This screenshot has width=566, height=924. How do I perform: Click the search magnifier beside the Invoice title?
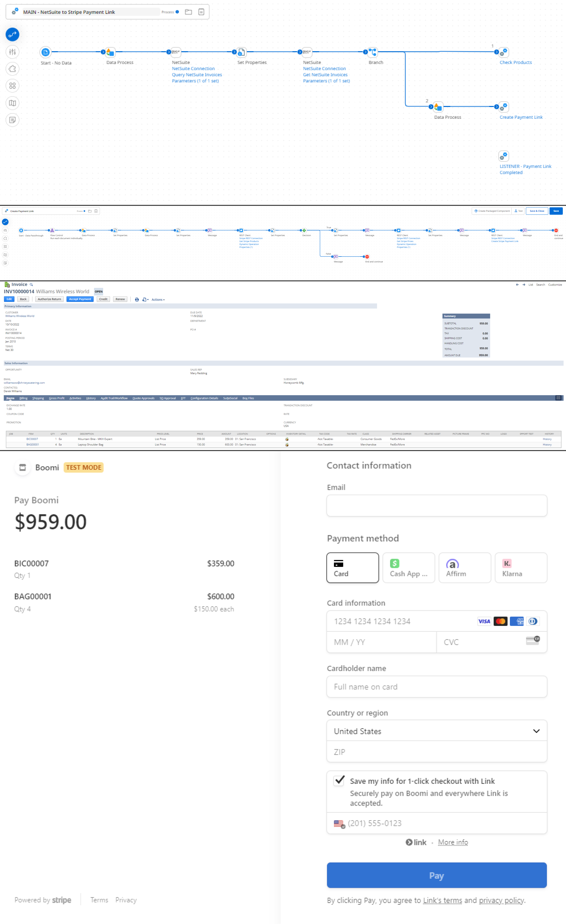32,284
